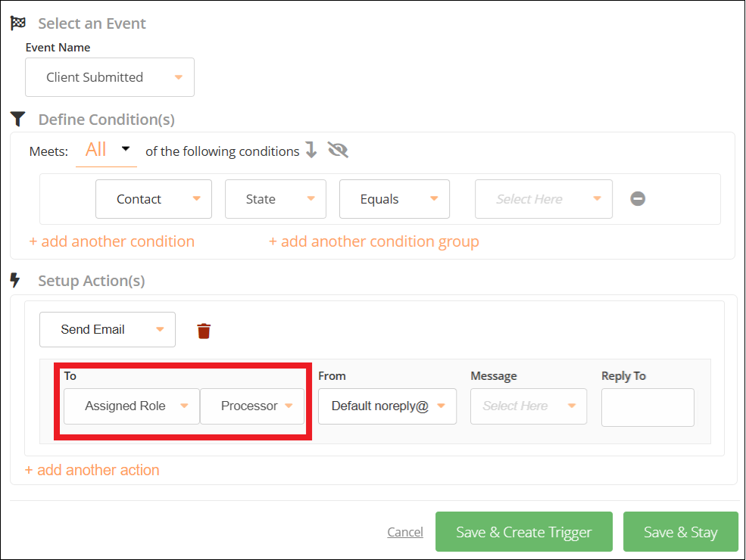Click the Setup Action(s) heading

click(x=92, y=281)
